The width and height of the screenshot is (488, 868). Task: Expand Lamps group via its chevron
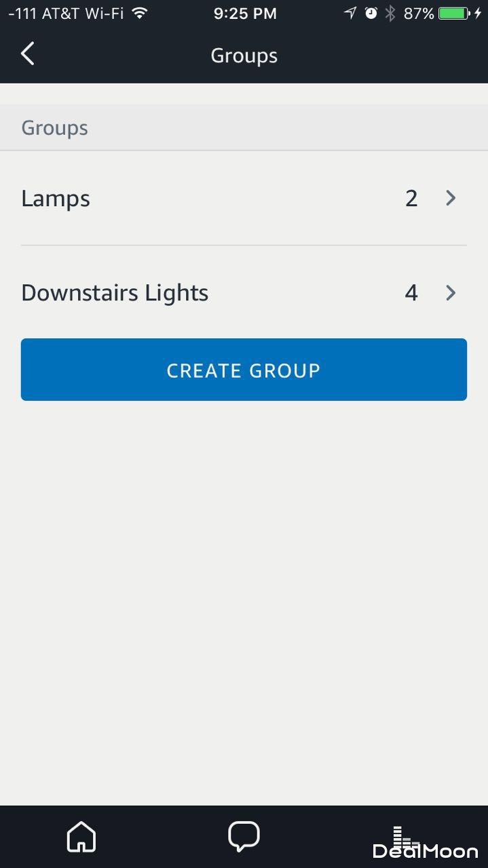coord(451,198)
